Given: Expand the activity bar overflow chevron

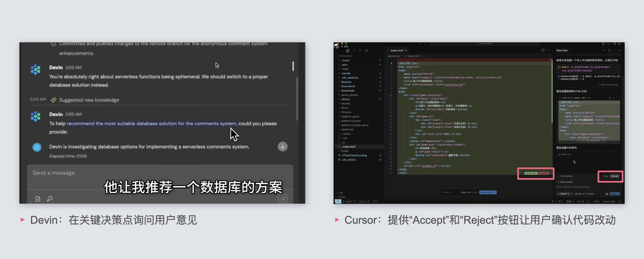Looking at the screenshot, I should pyautogui.click(x=373, y=50).
